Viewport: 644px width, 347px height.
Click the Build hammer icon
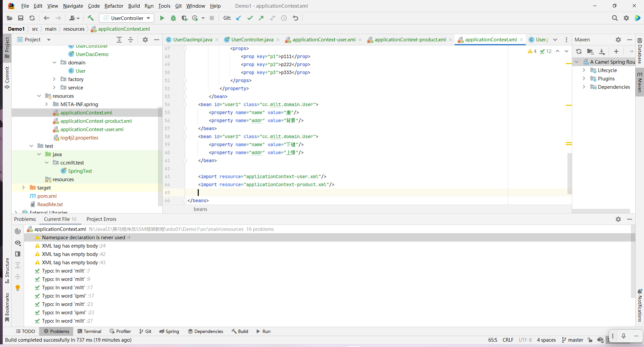91,18
